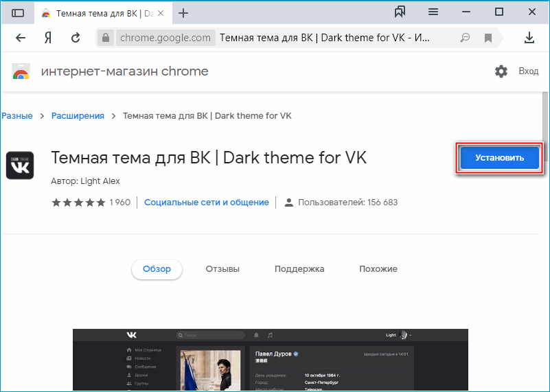The height and width of the screenshot is (392, 550).
Task: Click 'Автор: Light Alex' text
Action: 85,181
